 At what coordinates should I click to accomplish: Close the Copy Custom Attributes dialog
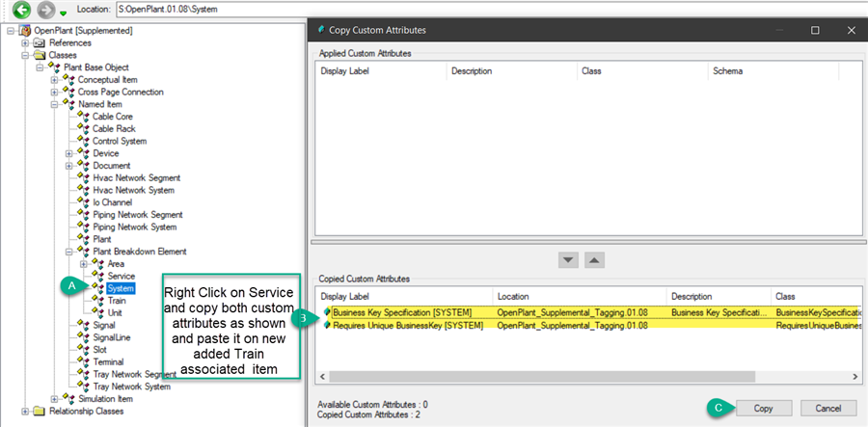click(852, 31)
